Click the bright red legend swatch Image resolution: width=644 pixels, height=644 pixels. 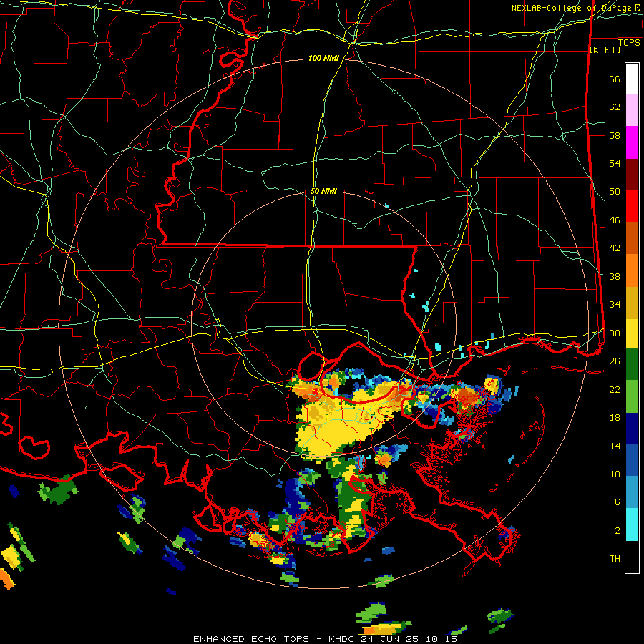[632, 206]
